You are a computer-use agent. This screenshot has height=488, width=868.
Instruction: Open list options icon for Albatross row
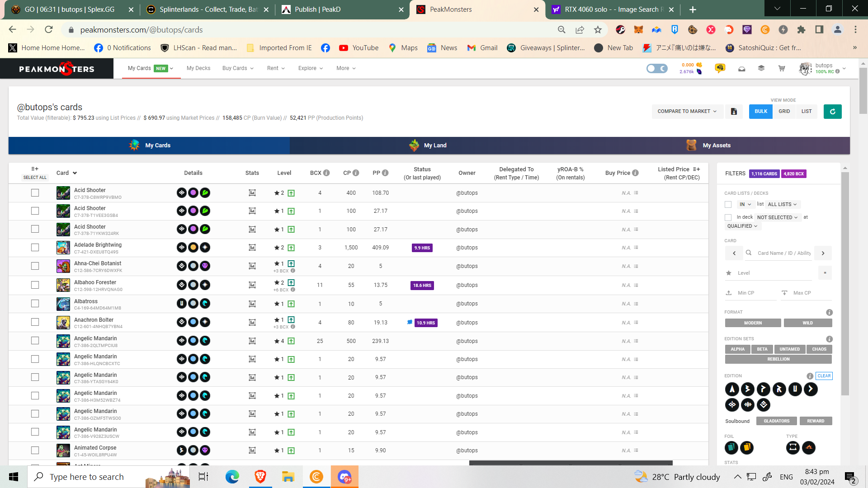pos(636,304)
